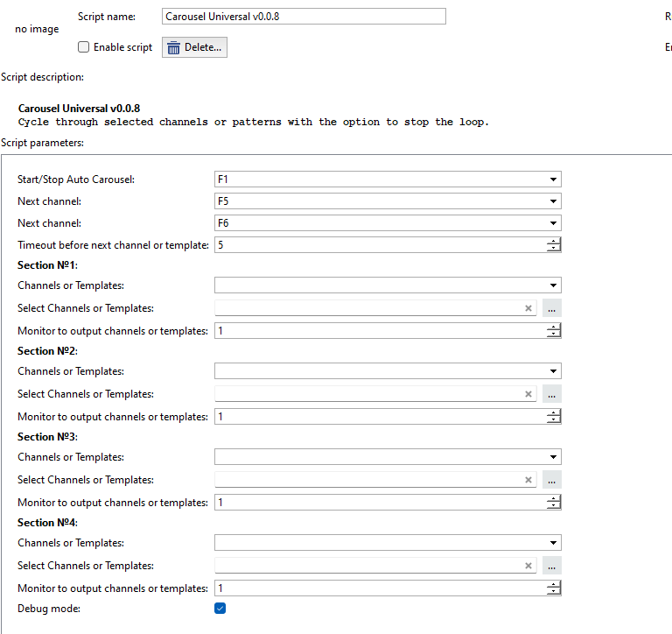This screenshot has height=634, width=672.
Task: Toggle the Debug mode checkbox
Action: click(220, 608)
